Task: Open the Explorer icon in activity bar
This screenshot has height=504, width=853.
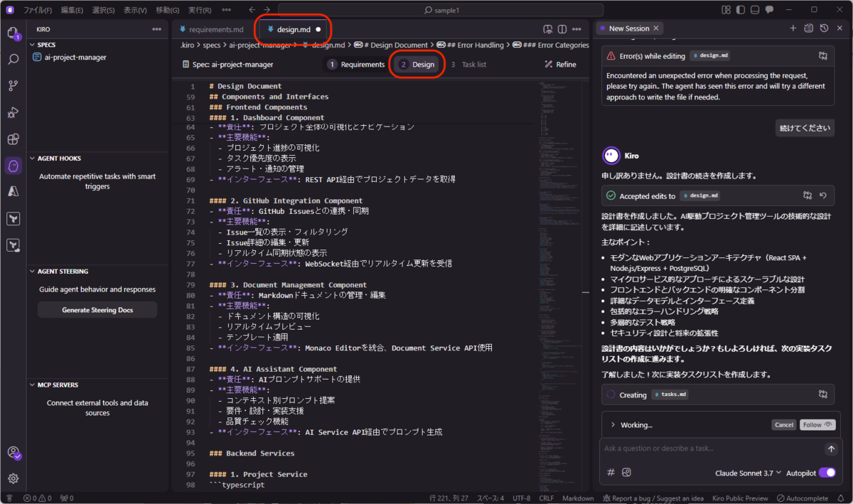Action: coord(13,33)
